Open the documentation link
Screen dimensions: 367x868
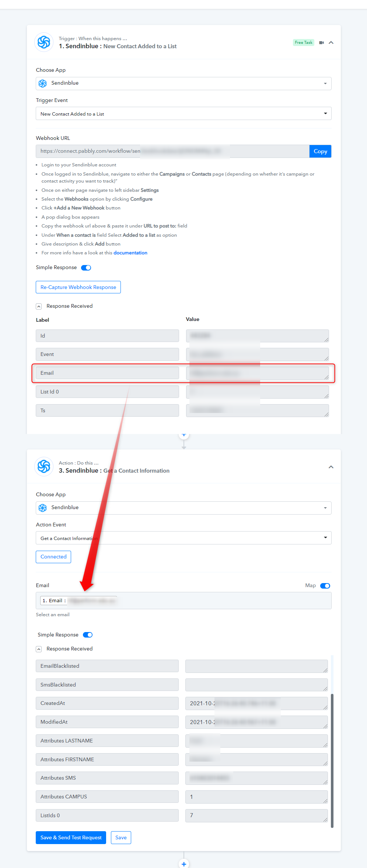pos(130,253)
